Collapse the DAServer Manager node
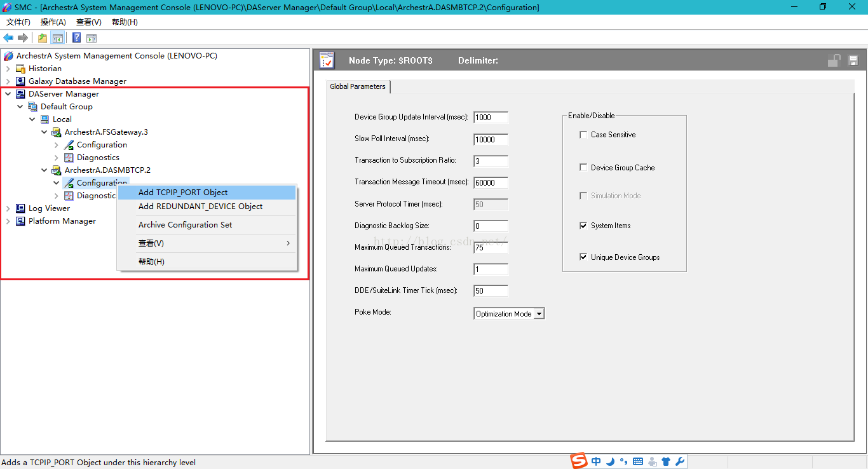The image size is (868, 469). pos(8,94)
